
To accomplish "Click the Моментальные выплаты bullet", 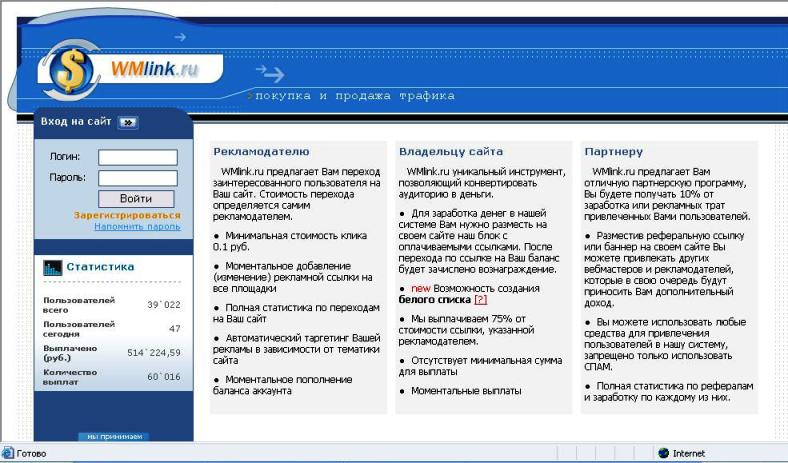I will [460, 391].
